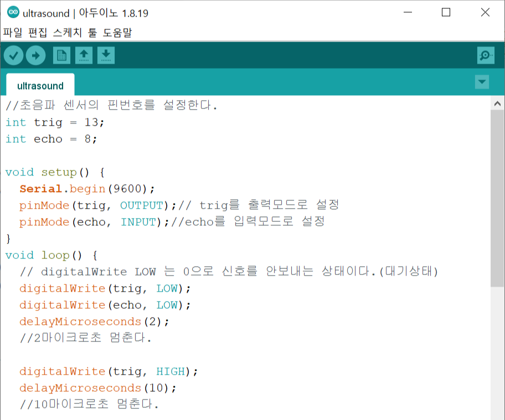Click the 'Serial.begin(9600);' line
The width and height of the screenshot is (505, 420).
click(x=87, y=189)
